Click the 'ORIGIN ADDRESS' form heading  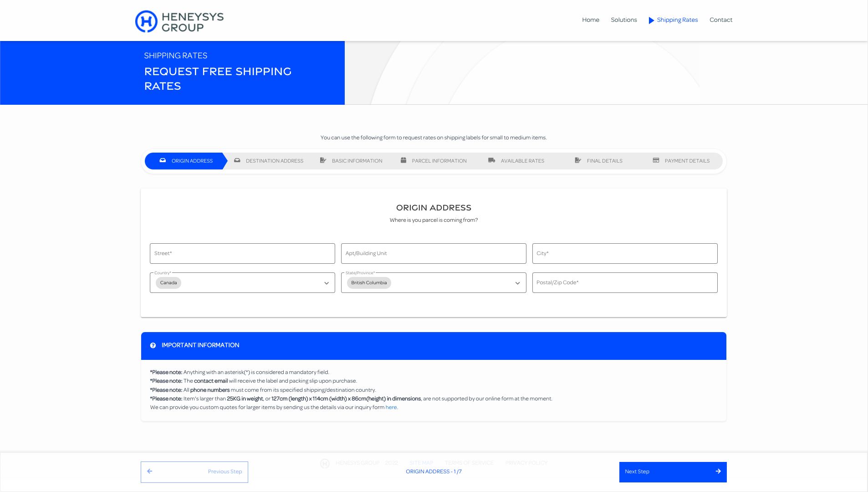click(434, 208)
